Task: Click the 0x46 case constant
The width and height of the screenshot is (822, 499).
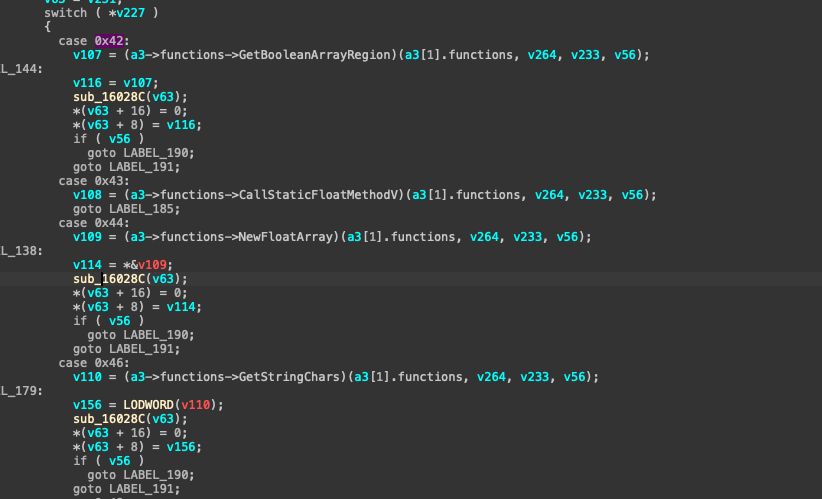Action: (x=109, y=362)
